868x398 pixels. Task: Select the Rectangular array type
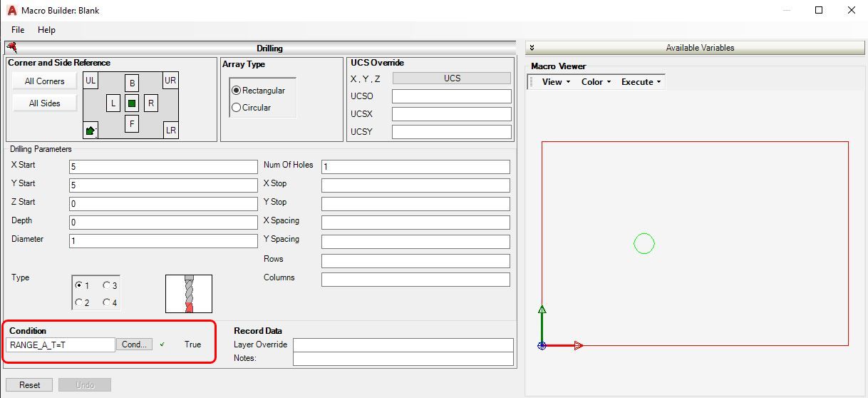237,91
